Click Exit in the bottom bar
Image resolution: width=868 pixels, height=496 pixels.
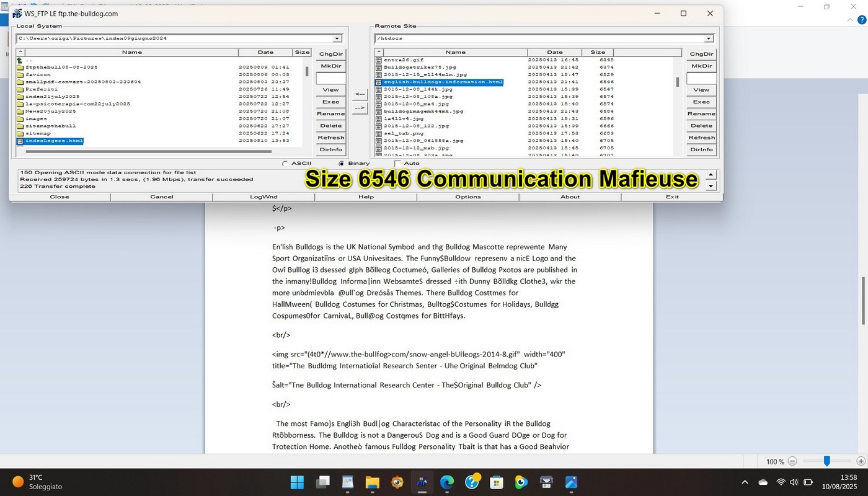672,197
